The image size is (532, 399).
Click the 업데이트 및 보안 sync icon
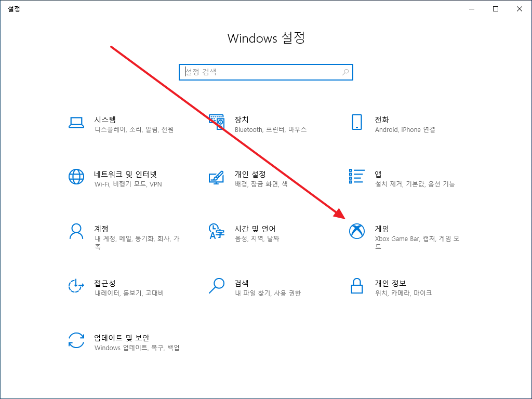(x=76, y=340)
